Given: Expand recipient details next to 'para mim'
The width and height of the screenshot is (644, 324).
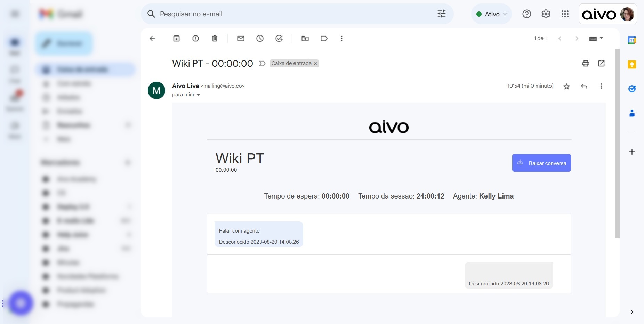Looking at the screenshot, I should [199, 95].
